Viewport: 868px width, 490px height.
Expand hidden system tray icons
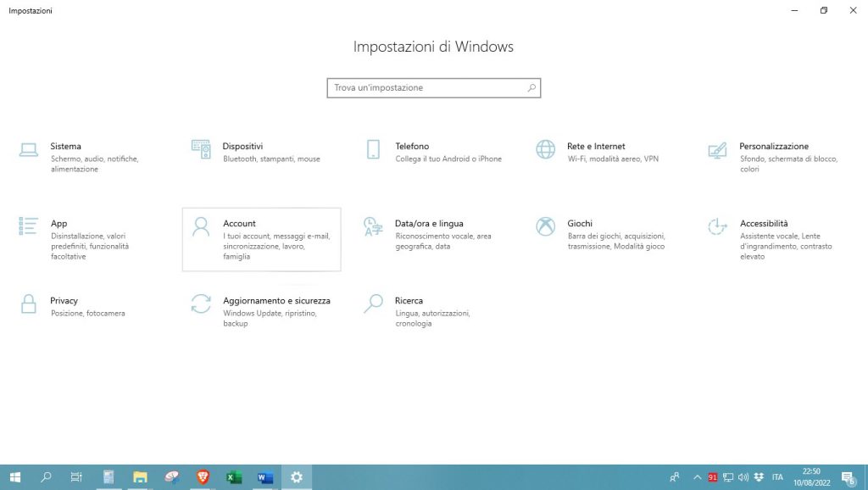click(696, 477)
